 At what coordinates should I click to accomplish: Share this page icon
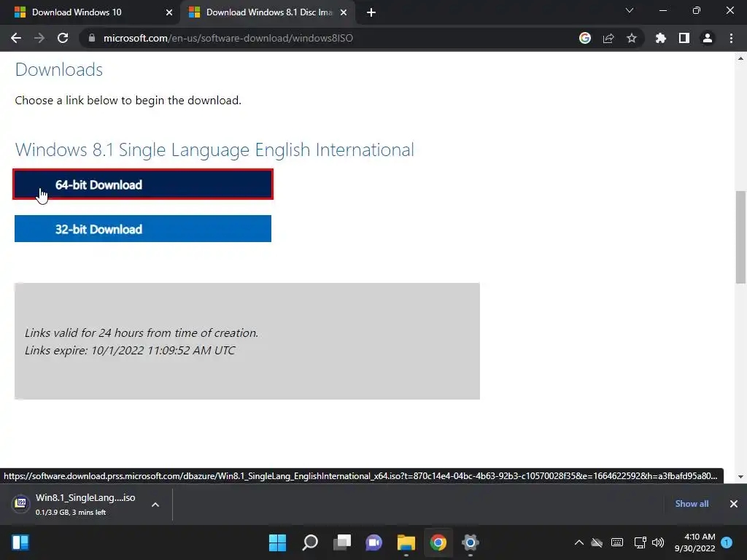click(608, 38)
